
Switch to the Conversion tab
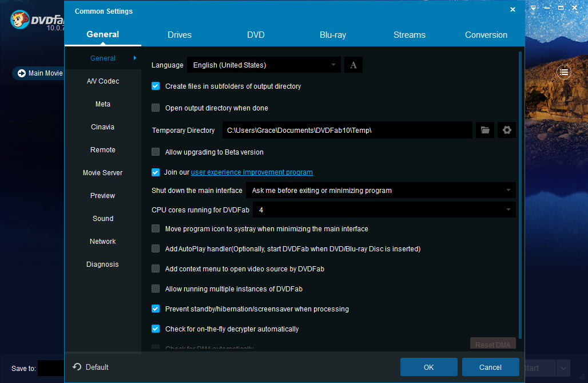pyautogui.click(x=486, y=35)
